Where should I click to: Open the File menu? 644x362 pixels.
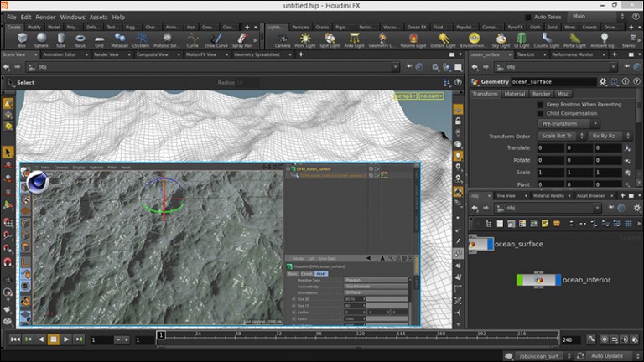pyautogui.click(x=12, y=18)
